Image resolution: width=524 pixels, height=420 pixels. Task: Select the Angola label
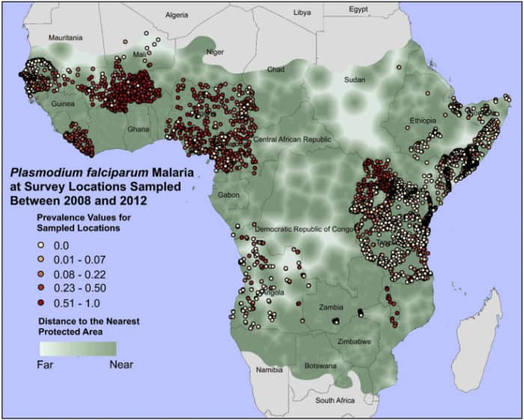(274, 293)
